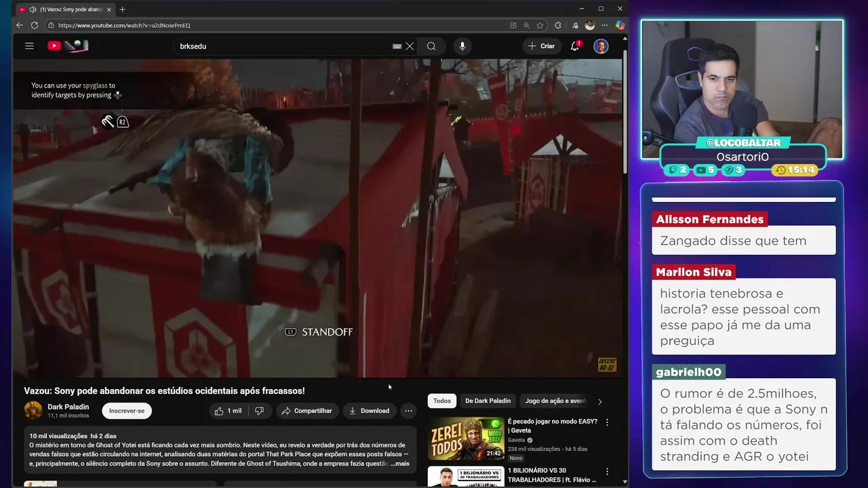868x488 pixels.
Task: Click the INSCREVA-SE watermark on the video
Action: pos(607,365)
